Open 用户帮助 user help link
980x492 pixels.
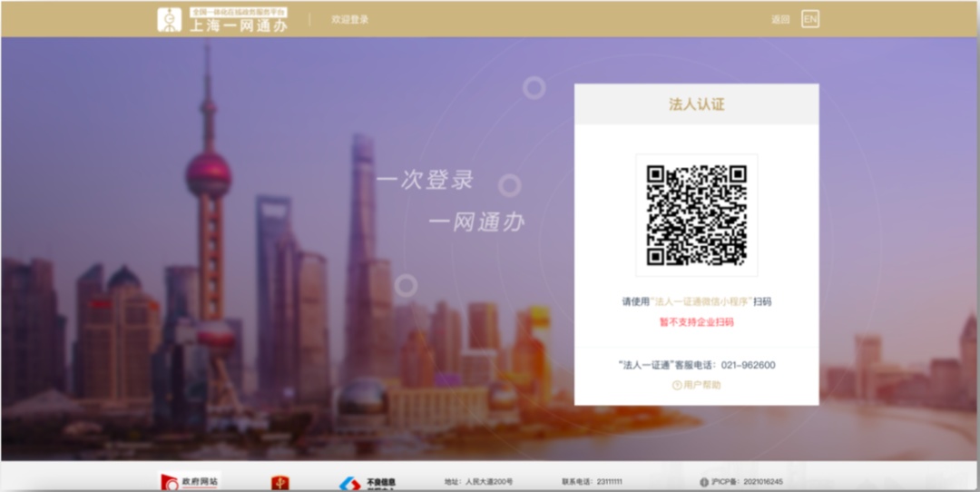701,385
